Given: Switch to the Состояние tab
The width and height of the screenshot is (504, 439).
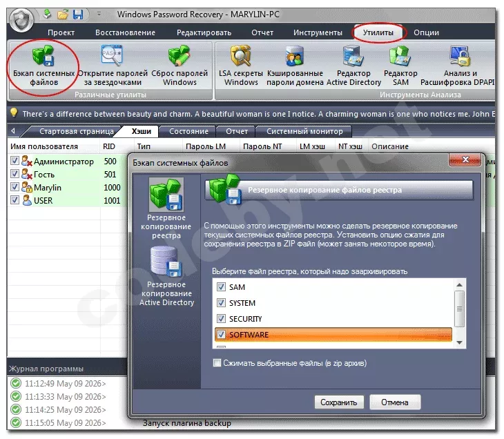Looking at the screenshot, I should [188, 131].
